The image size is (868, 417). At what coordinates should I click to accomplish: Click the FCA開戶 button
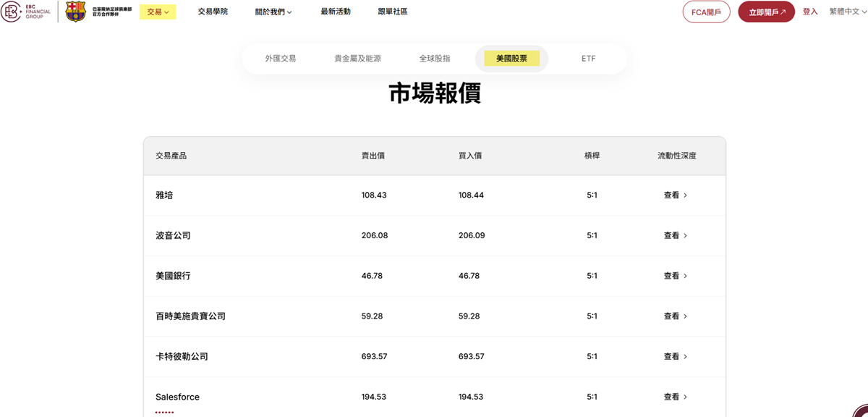(x=706, y=12)
